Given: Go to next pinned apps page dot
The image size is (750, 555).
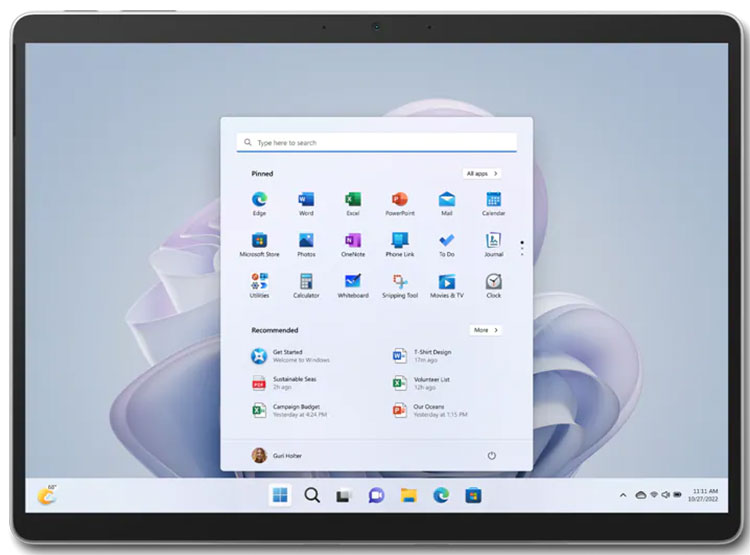Looking at the screenshot, I should pyautogui.click(x=522, y=248).
